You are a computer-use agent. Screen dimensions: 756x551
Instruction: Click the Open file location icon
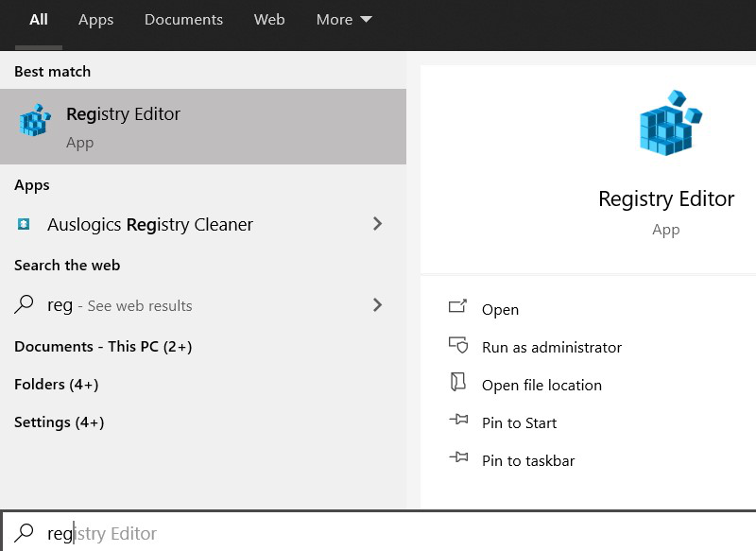[x=458, y=383]
